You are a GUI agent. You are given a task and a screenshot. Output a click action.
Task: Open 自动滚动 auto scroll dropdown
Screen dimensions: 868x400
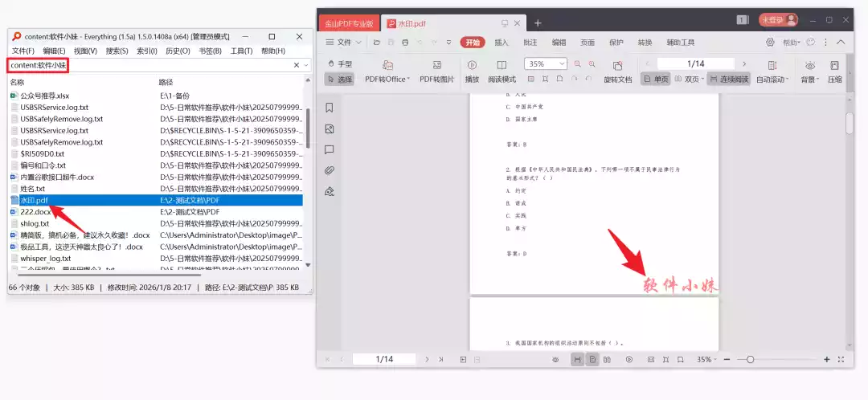coord(773,72)
